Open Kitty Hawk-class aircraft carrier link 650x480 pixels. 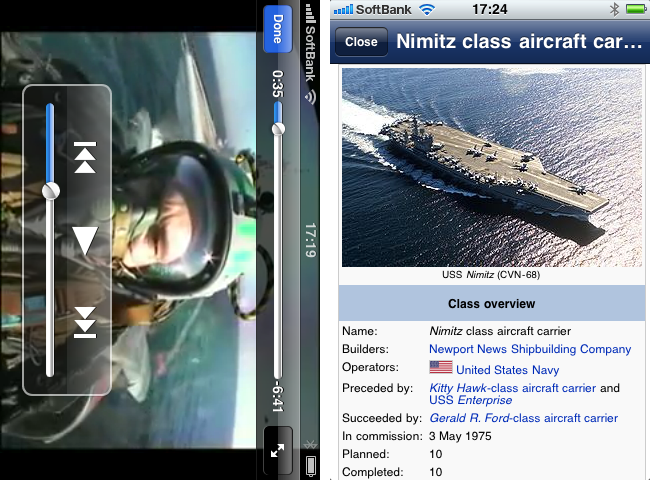click(512, 388)
